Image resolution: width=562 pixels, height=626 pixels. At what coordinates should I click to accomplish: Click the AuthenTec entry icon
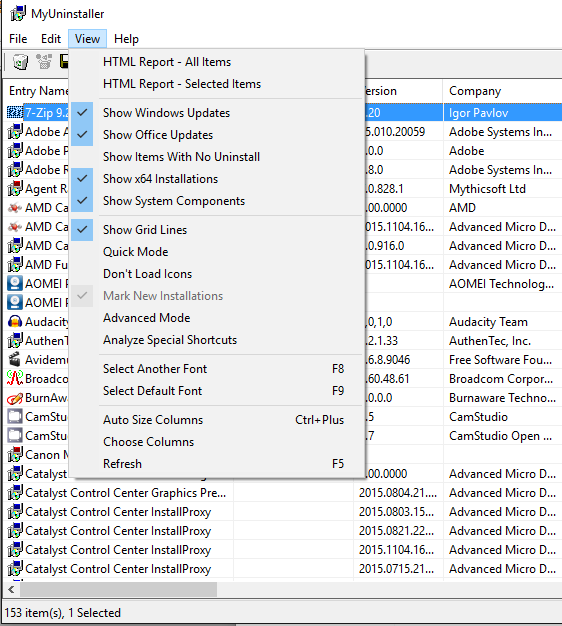(x=15, y=341)
